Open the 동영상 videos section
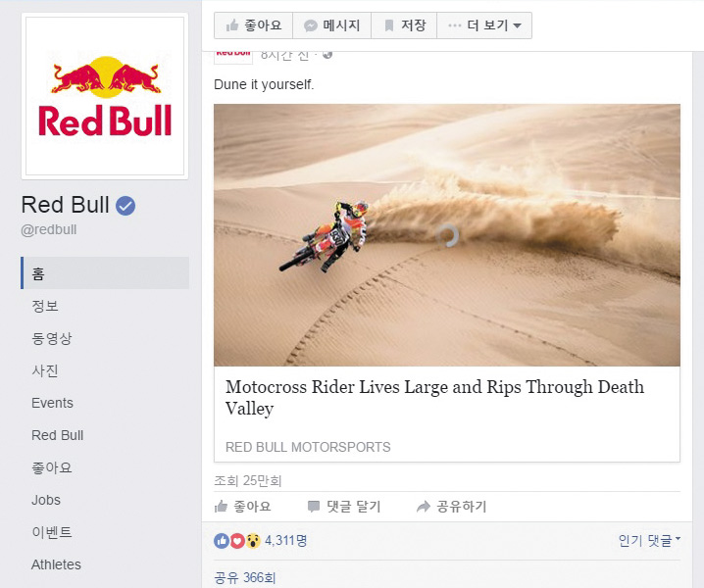This screenshot has width=704, height=588. (52, 338)
